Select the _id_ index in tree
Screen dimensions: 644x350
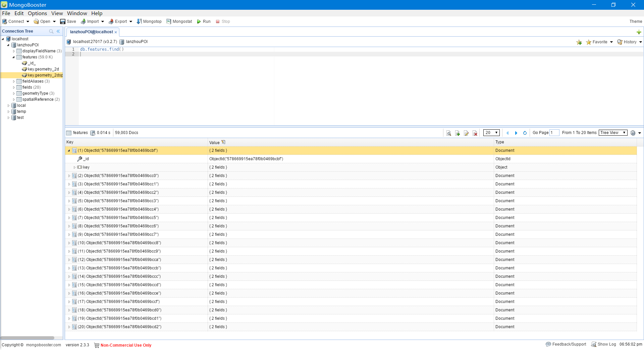(x=32, y=63)
